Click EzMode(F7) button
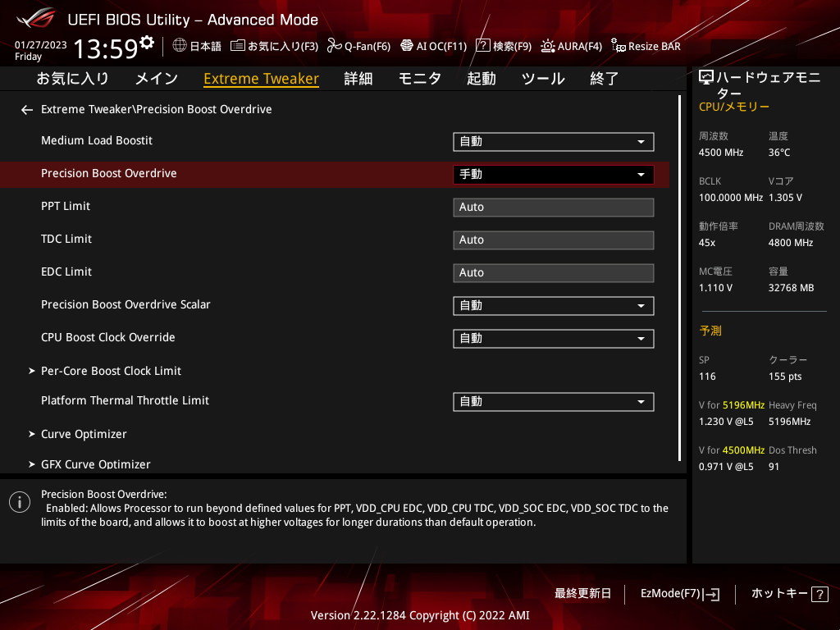The height and width of the screenshot is (630, 840). (679, 594)
